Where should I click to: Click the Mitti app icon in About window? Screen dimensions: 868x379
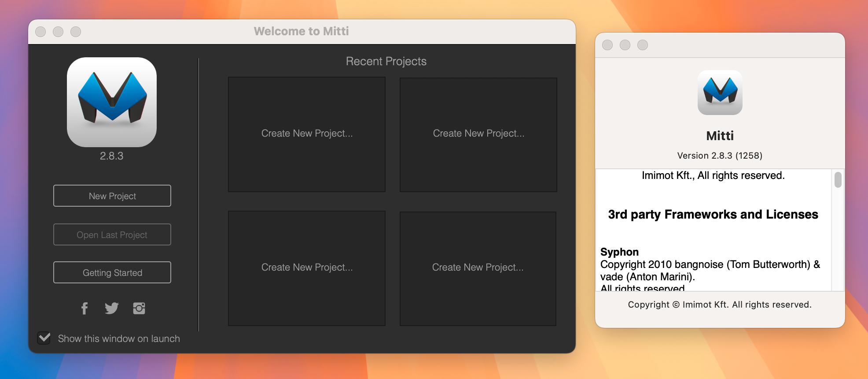[720, 93]
